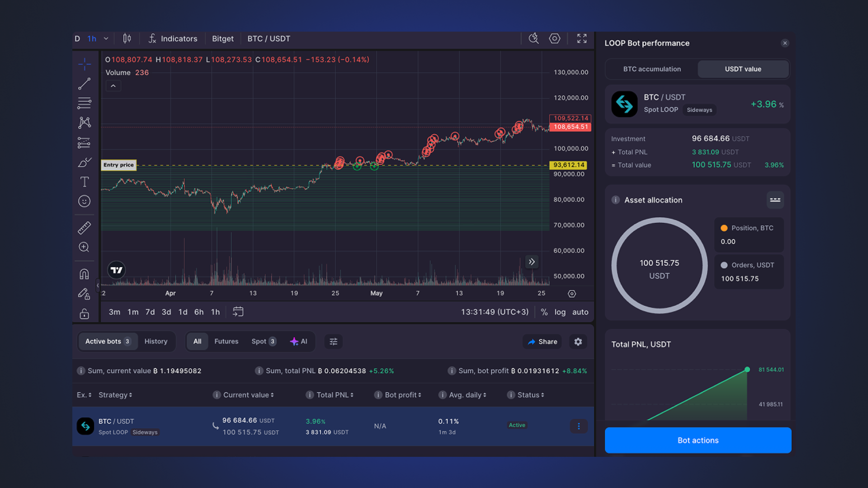The width and height of the screenshot is (868, 488).
Task: Open the chart settings gear
Action: (554, 38)
